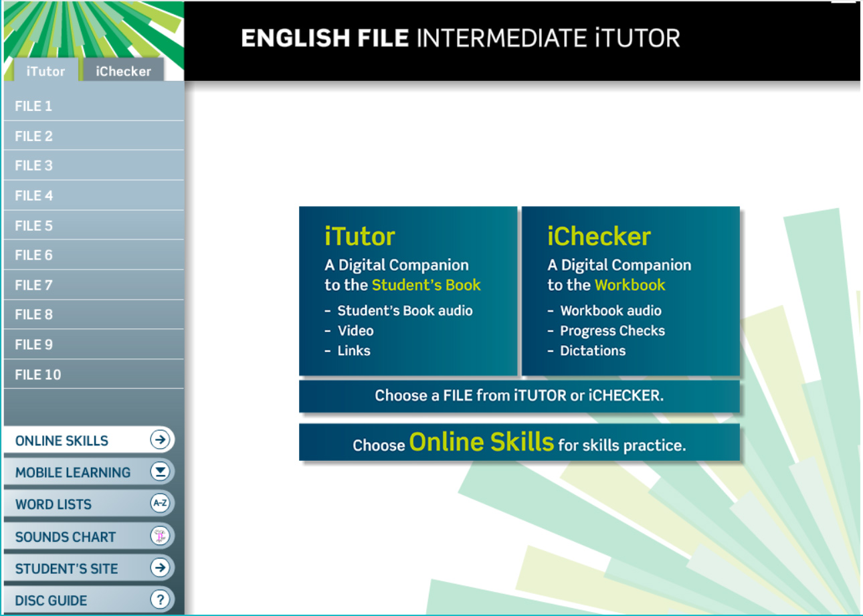Select FILE 3 from the list
Viewport: 863px width, 616px height.
point(94,165)
